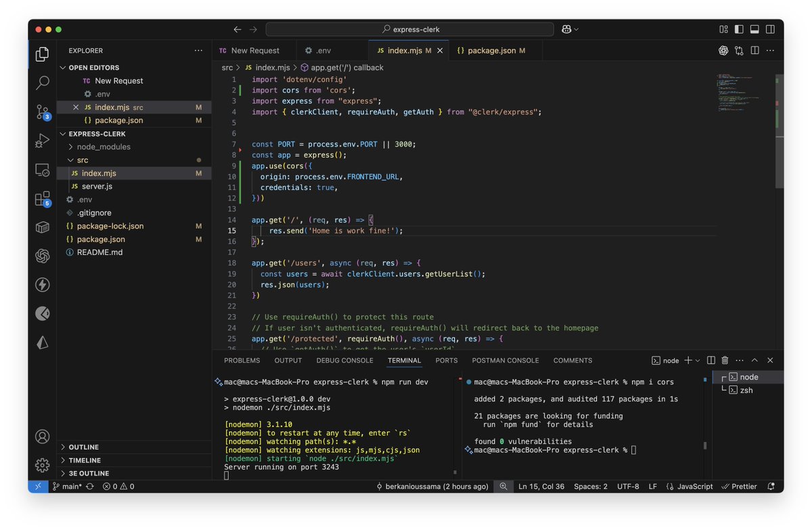Click the remote window icon in status bar
Screen dimensions: 812x530
tap(38, 487)
